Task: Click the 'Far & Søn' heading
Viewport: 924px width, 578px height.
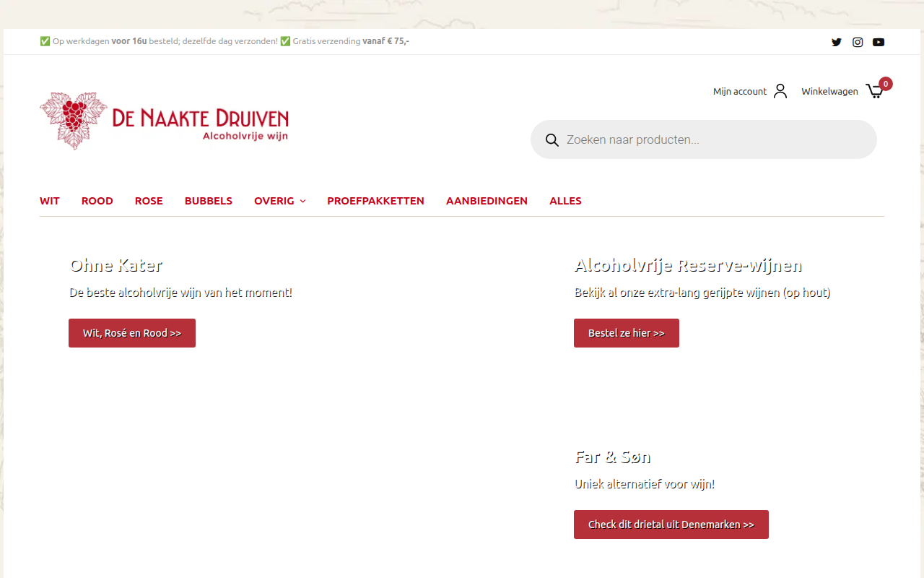Action: [613, 457]
